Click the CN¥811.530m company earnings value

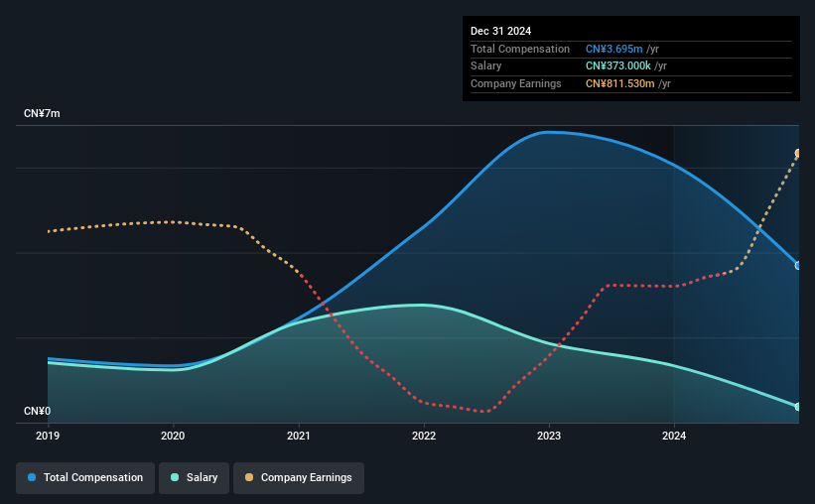(x=619, y=83)
